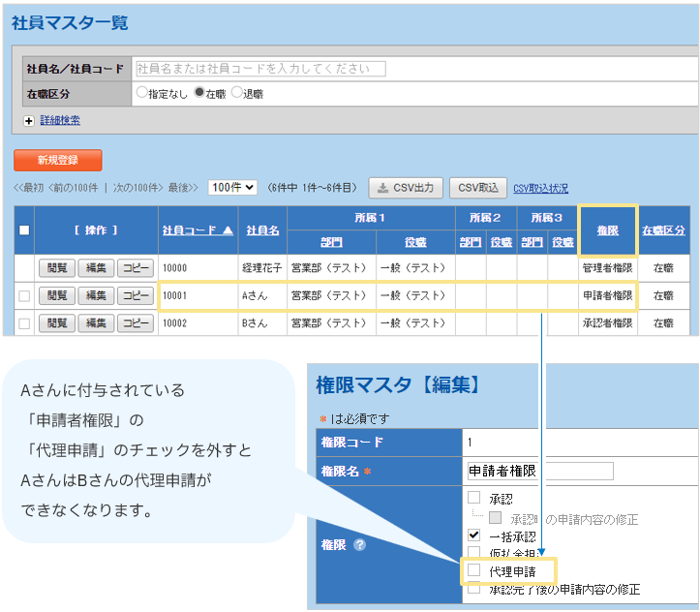Click the CSV出力 download button

(407, 188)
